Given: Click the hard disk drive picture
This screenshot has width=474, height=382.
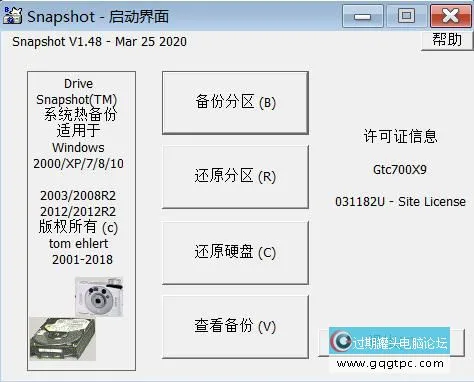Looking at the screenshot, I should [x=63, y=339].
